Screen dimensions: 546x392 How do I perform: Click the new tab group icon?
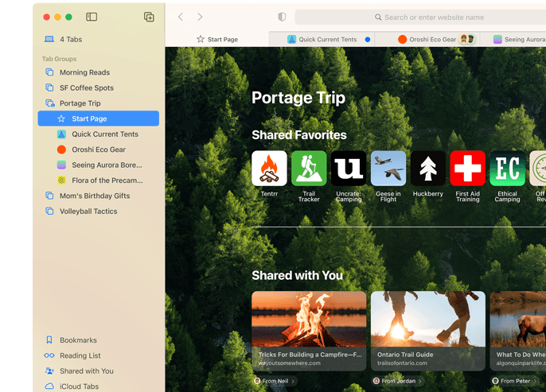pos(149,17)
